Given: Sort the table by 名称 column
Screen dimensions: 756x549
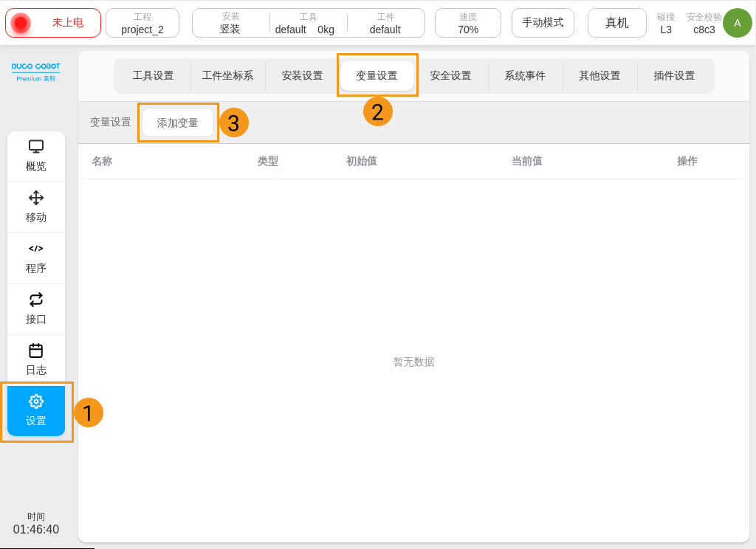Looking at the screenshot, I should point(101,161).
